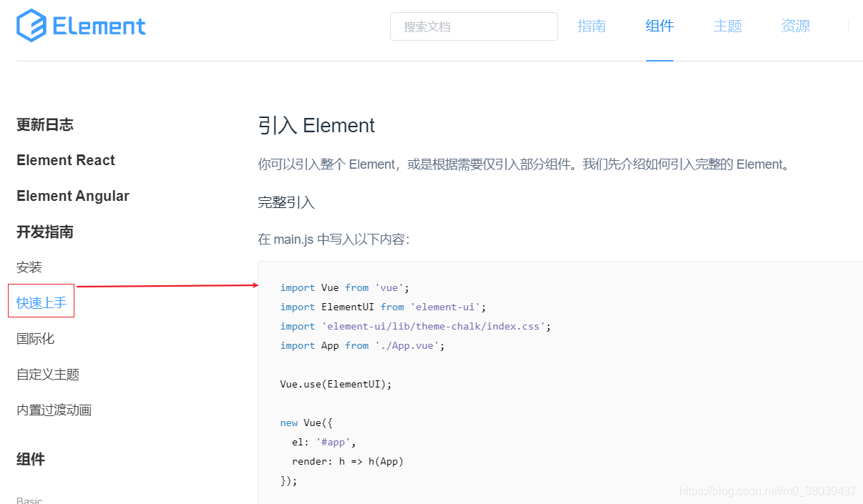Click code line import App from './App.vue'
Image resolution: width=863 pixels, height=504 pixels.
[x=363, y=345]
